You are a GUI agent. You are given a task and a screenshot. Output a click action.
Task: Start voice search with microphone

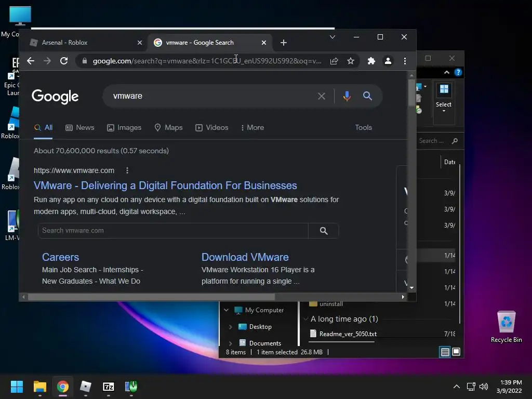(347, 96)
